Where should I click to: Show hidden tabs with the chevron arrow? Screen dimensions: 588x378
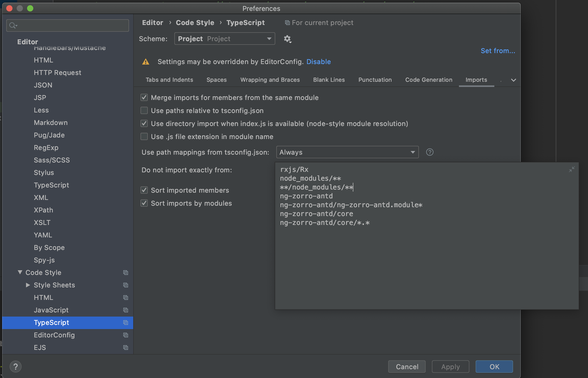(513, 80)
